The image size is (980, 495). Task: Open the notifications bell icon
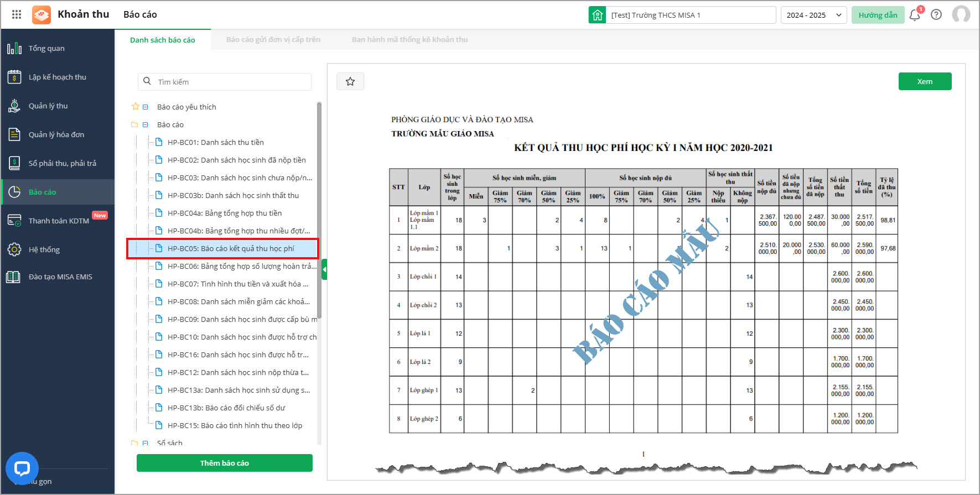coord(915,15)
